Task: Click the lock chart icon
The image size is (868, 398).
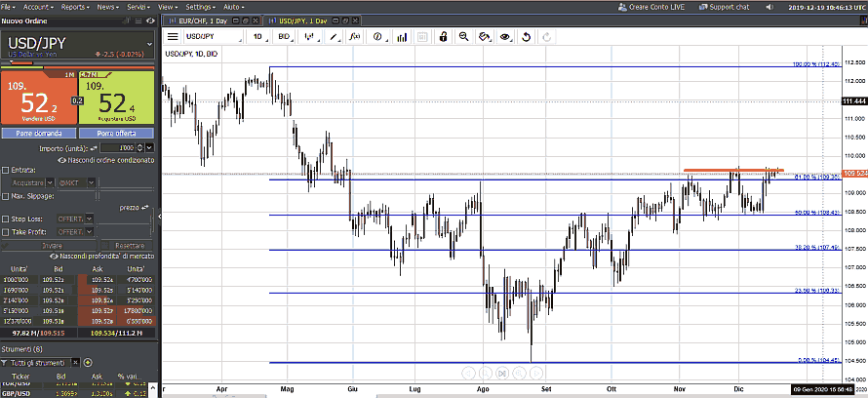Action: (443, 36)
